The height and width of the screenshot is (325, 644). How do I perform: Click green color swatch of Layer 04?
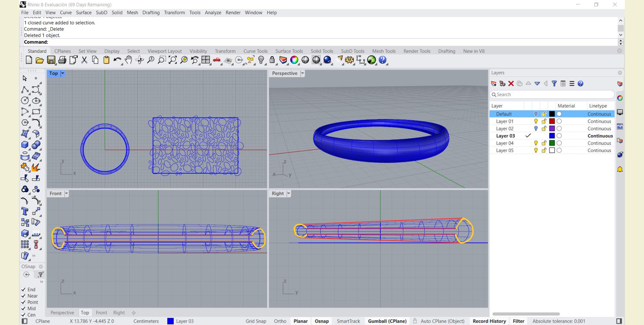552,143
